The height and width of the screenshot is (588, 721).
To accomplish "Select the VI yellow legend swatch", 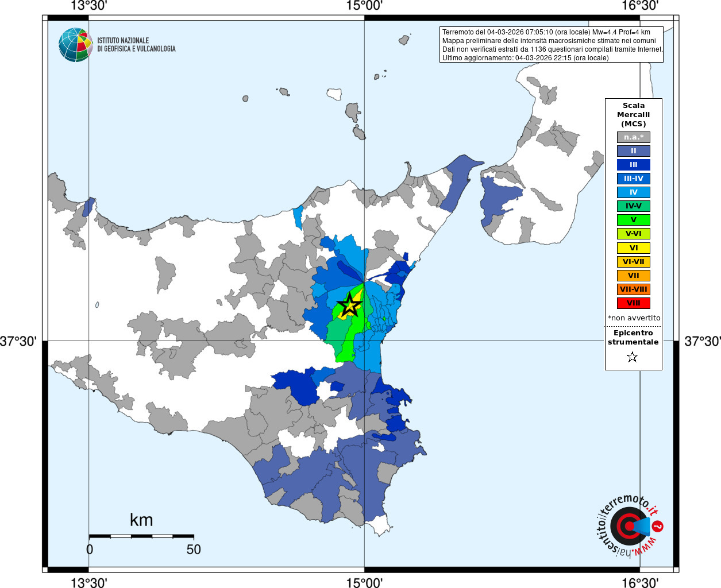I will (634, 248).
